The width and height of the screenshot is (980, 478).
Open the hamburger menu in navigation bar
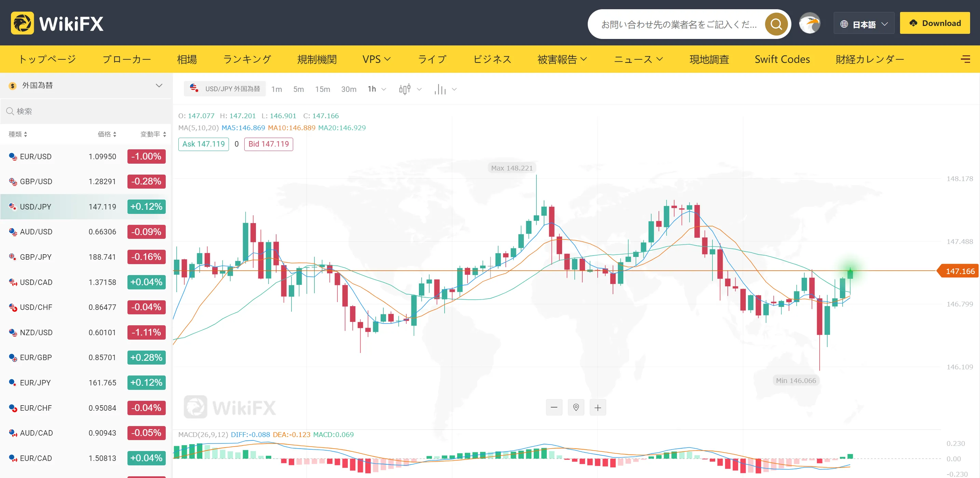coord(965,59)
